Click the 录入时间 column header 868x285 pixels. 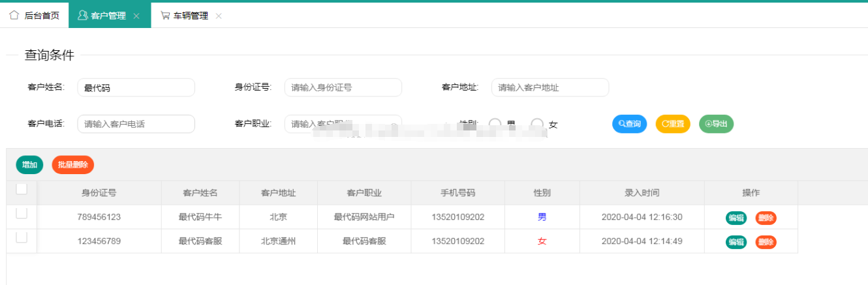pos(642,193)
